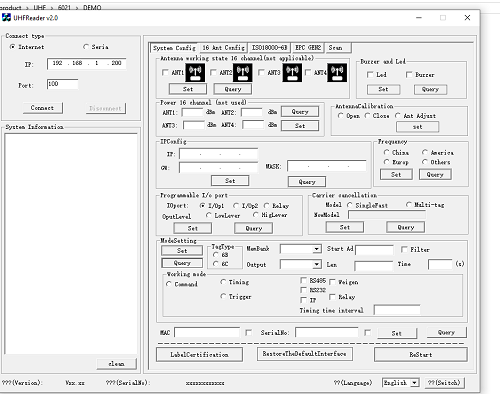Click the ANT4 antenna icon
Viewport: 500px width, 394px height.
(x=337, y=72)
